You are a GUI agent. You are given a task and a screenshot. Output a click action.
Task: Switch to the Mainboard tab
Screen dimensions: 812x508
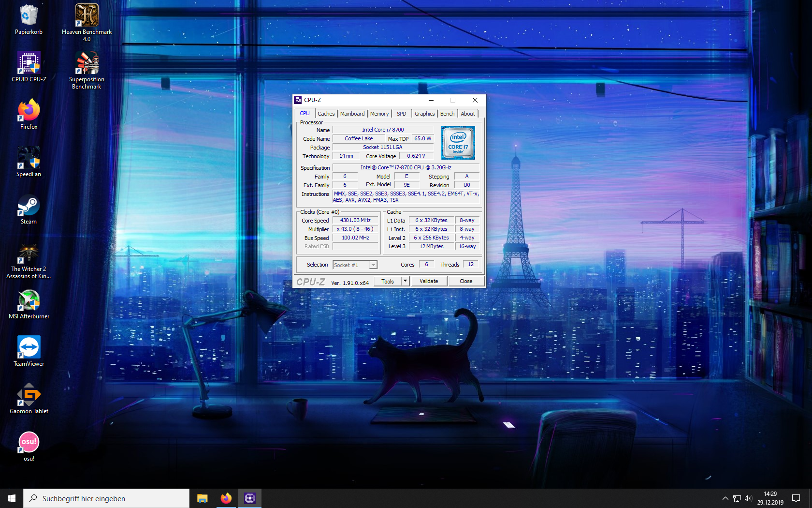tap(352, 114)
